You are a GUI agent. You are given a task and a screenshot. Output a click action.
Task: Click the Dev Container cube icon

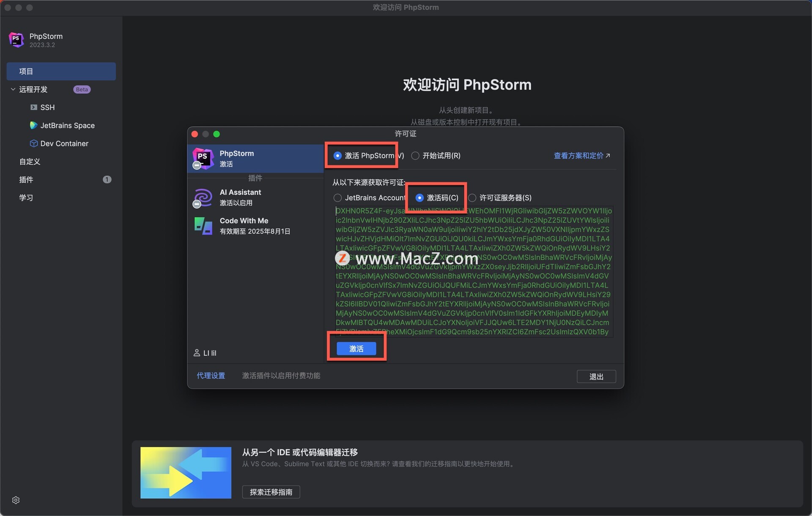33,143
